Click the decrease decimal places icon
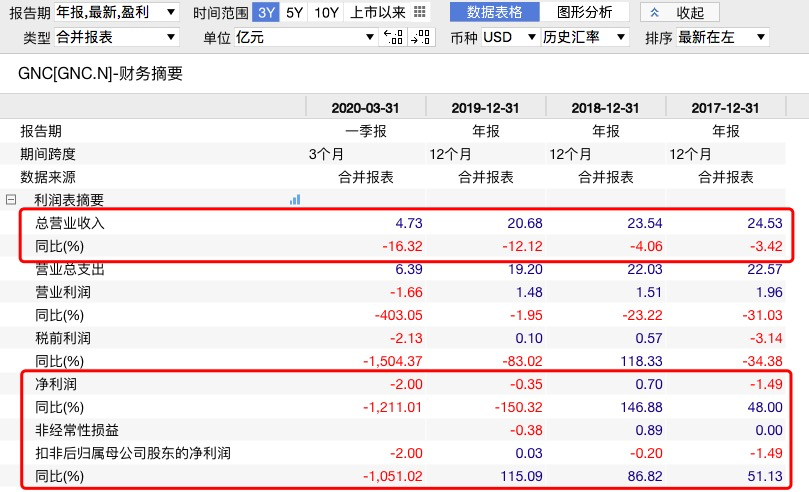809x492 pixels. (x=393, y=37)
